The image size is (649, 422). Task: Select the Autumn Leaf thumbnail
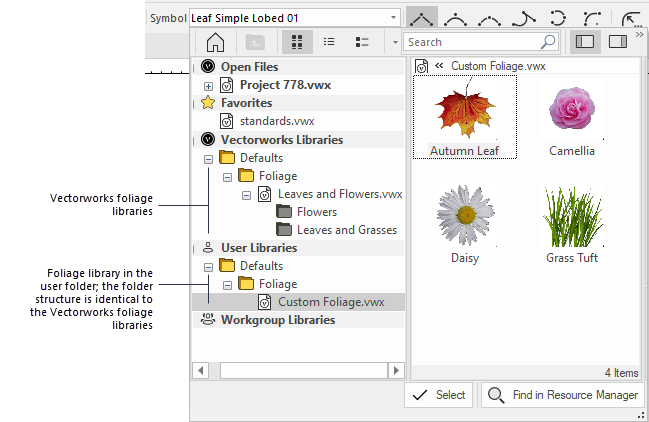[x=464, y=117]
